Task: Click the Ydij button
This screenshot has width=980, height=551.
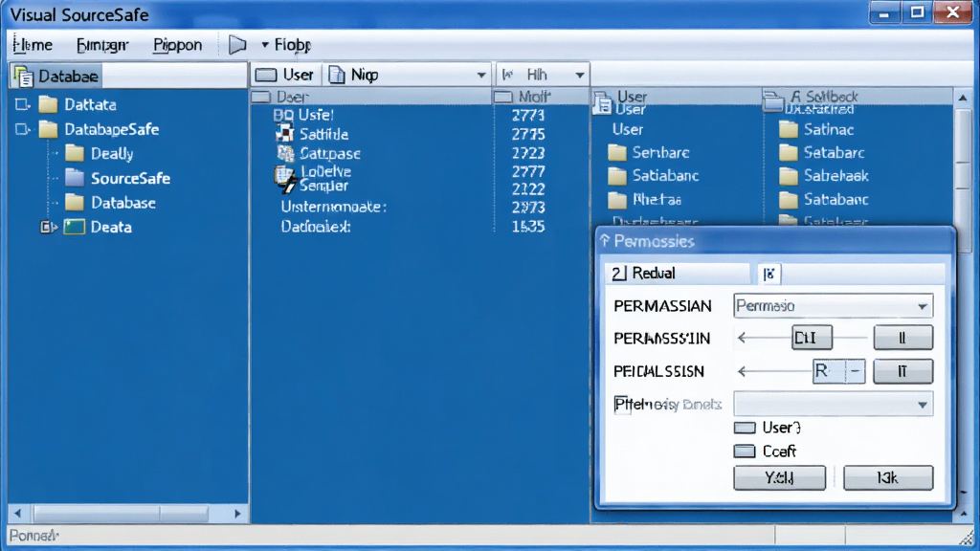Action: 779,478
